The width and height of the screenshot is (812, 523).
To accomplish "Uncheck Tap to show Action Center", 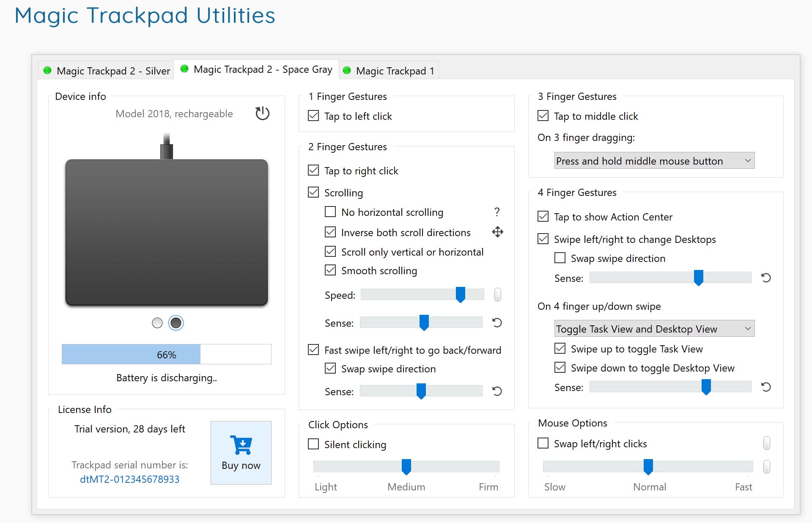I will 543,216.
